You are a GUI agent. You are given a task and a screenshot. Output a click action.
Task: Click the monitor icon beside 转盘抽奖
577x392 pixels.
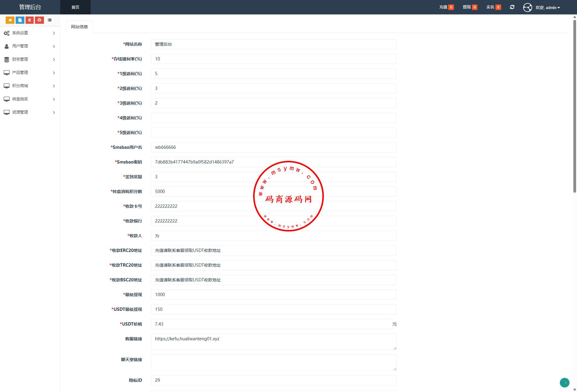pos(7,99)
